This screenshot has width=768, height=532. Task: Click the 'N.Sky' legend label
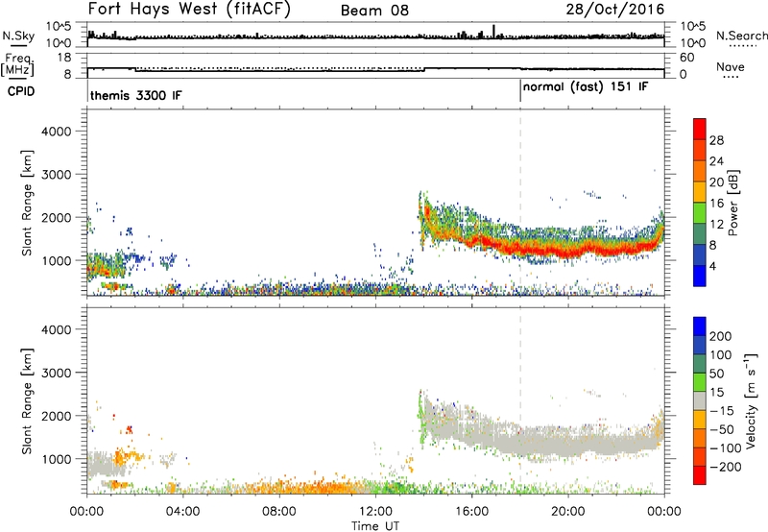(18, 36)
